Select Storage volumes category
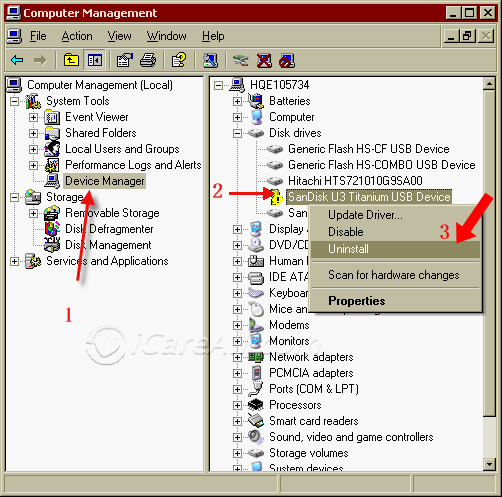 coord(309,453)
